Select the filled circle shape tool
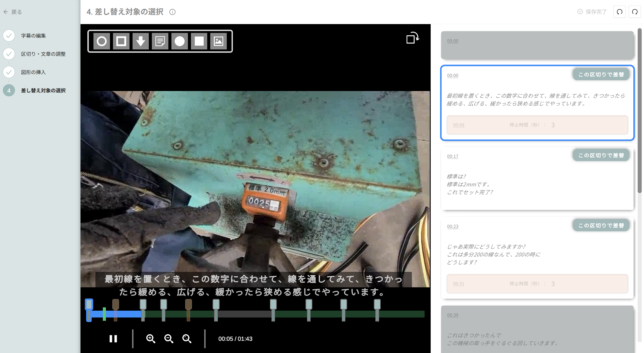The width and height of the screenshot is (644, 353). pos(180,41)
